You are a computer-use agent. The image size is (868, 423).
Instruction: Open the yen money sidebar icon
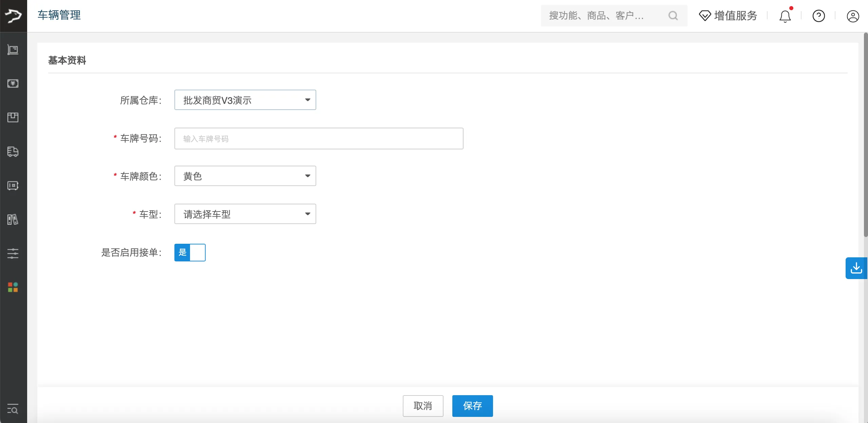13,84
